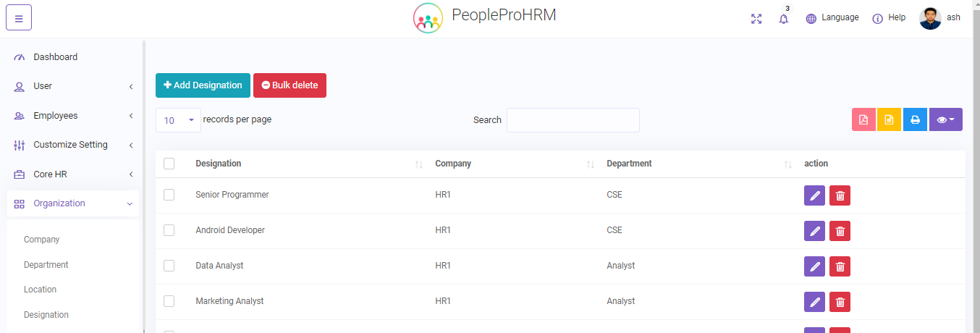Image resolution: width=980 pixels, height=333 pixels.
Task: Click the hamburger menu toggle icon
Action: click(x=19, y=18)
